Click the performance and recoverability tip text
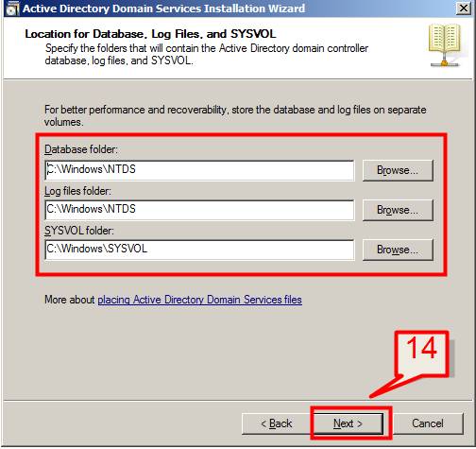 click(x=235, y=115)
